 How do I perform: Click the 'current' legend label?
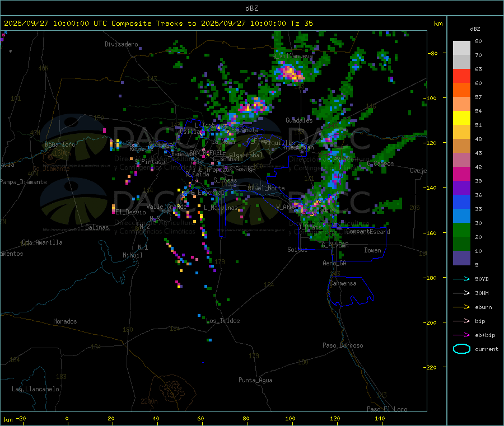487,349
